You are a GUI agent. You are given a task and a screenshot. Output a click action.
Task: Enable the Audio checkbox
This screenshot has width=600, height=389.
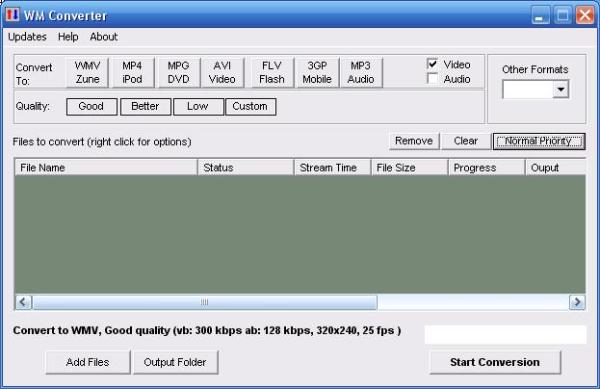[x=432, y=79]
